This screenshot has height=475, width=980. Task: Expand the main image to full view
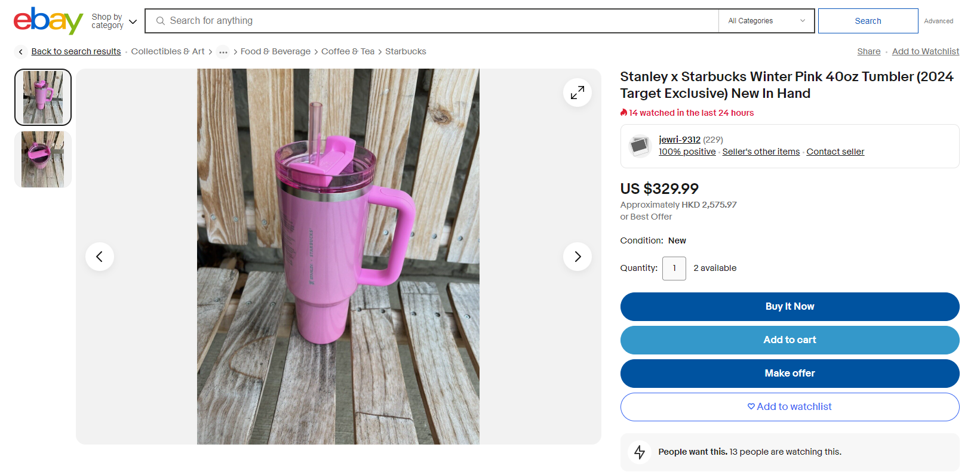(577, 92)
